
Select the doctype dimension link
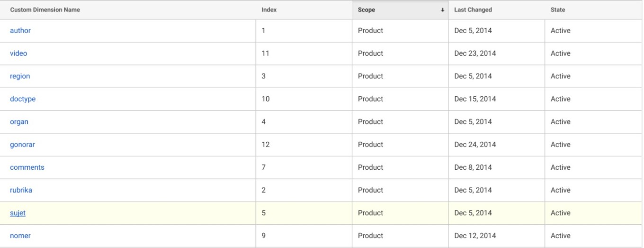[23, 99]
